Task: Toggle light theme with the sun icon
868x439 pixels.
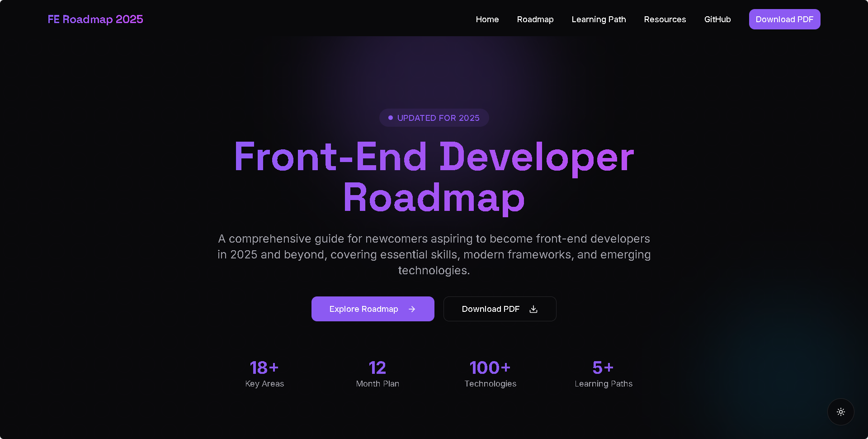Action: point(841,412)
